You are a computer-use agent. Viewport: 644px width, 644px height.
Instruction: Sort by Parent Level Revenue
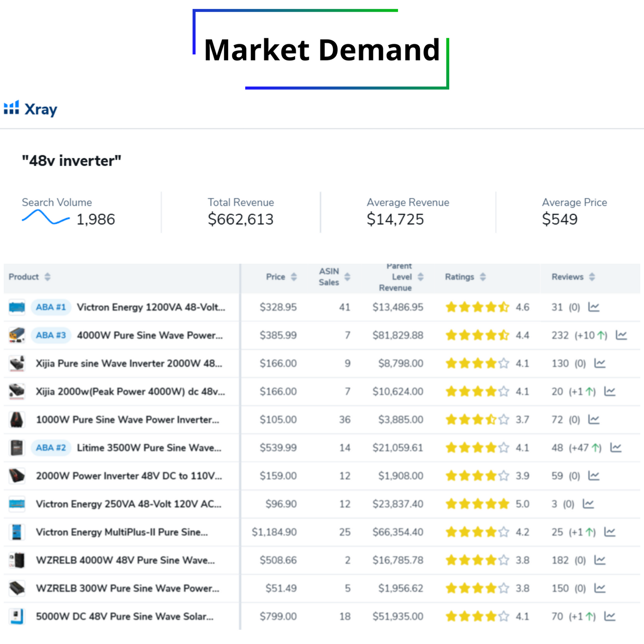pos(420,277)
